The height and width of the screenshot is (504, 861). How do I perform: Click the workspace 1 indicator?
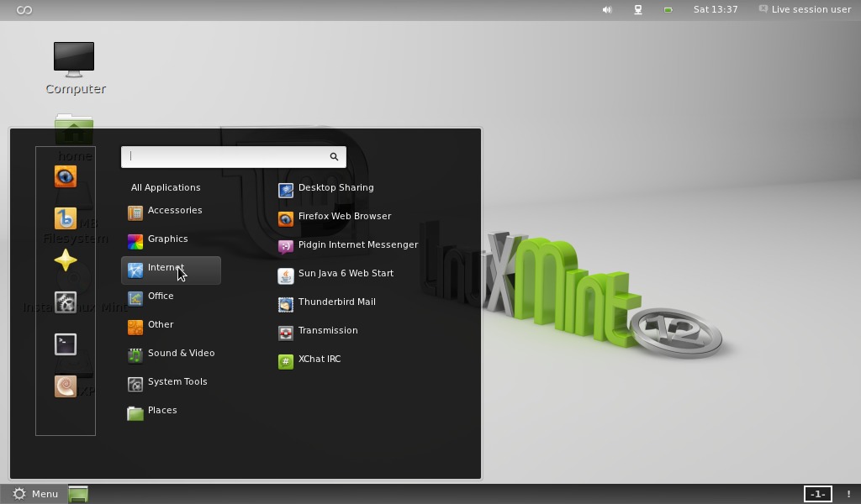coord(817,494)
